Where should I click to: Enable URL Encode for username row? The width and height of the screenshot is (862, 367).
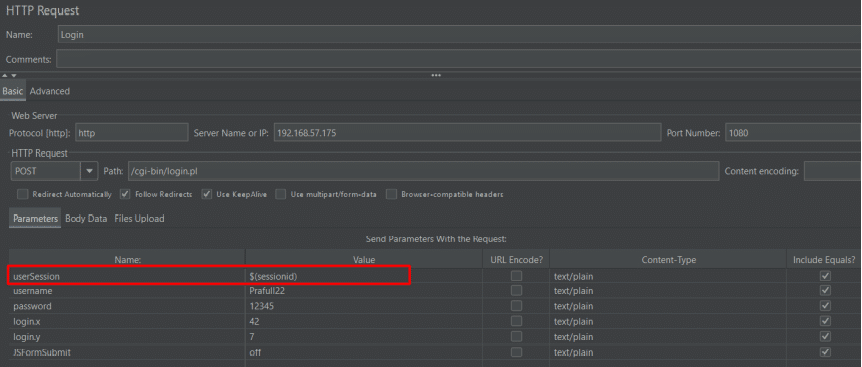[x=516, y=291]
